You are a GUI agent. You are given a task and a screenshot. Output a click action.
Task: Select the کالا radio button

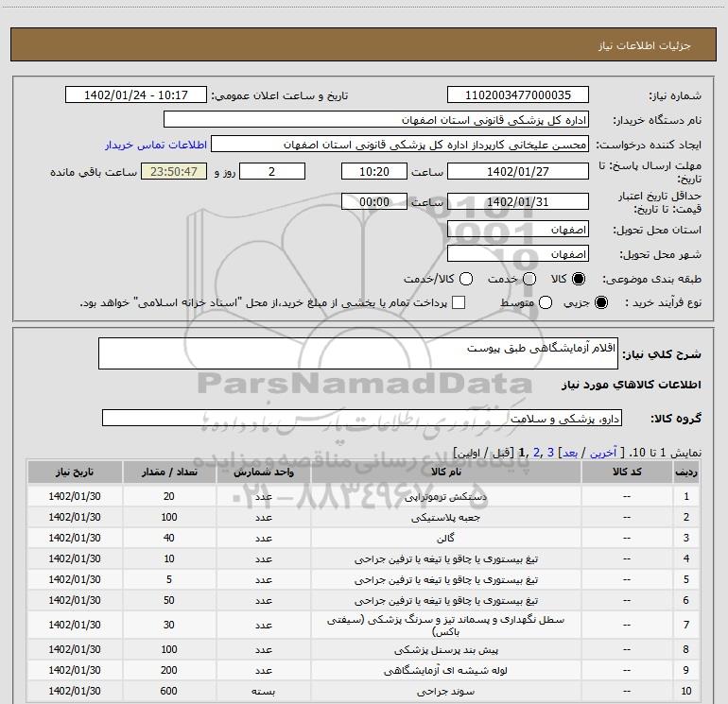[x=579, y=279]
